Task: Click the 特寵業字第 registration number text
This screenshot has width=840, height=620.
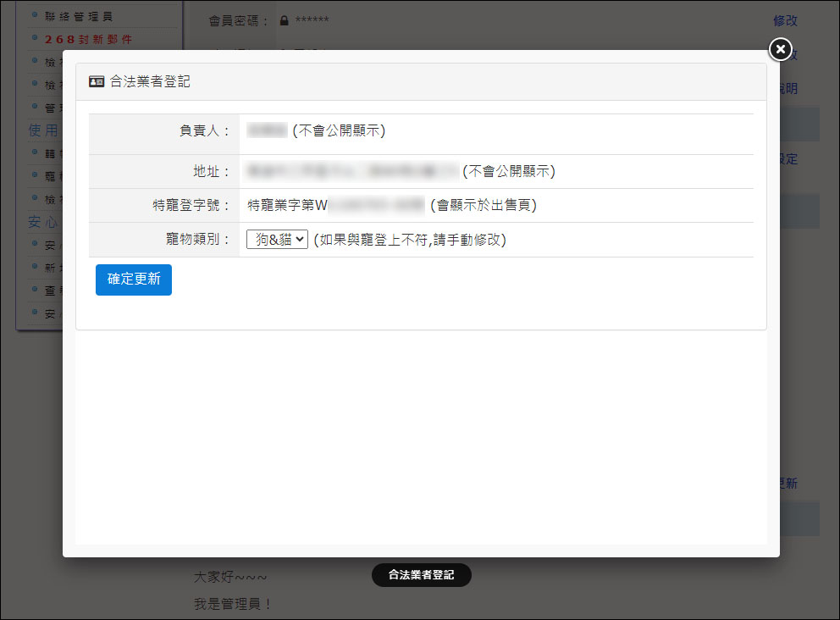Action: [334, 205]
